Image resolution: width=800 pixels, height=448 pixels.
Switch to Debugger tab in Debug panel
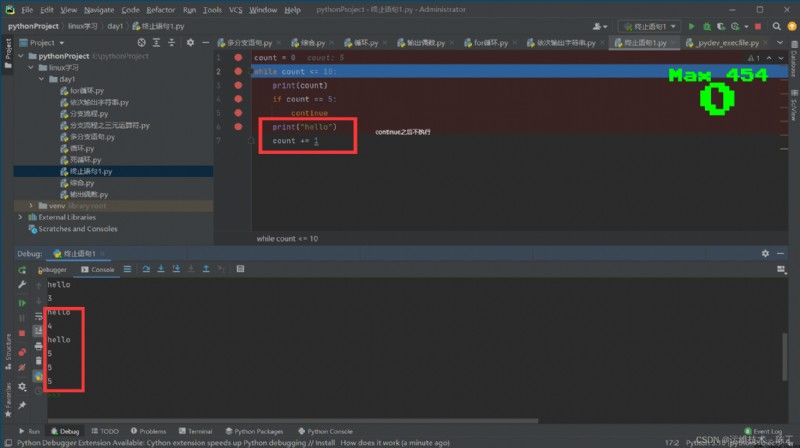[x=52, y=269]
